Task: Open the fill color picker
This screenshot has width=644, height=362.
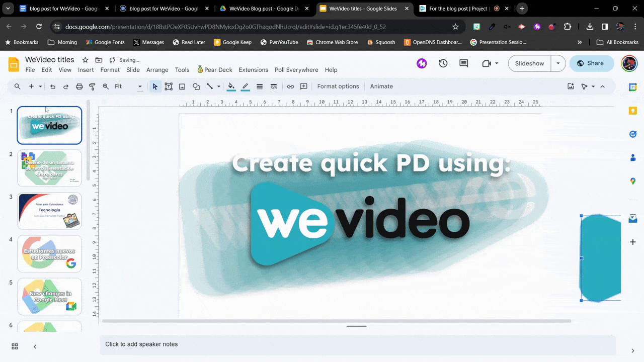Action: (x=231, y=86)
